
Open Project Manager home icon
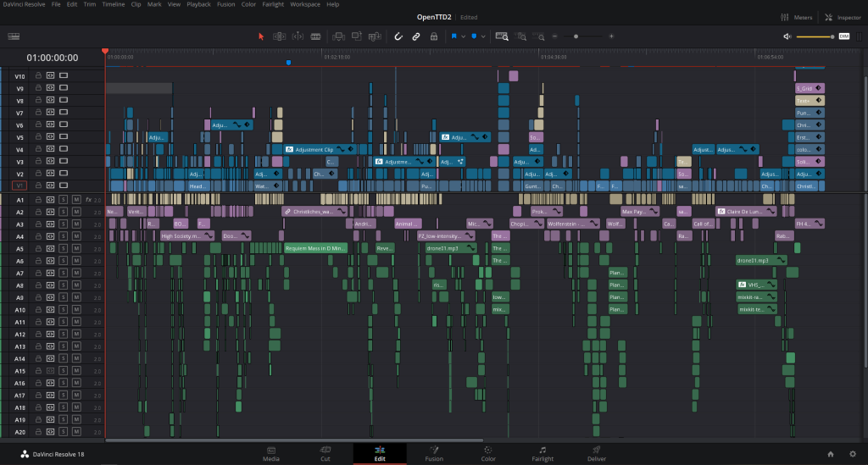[x=831, y=454]
